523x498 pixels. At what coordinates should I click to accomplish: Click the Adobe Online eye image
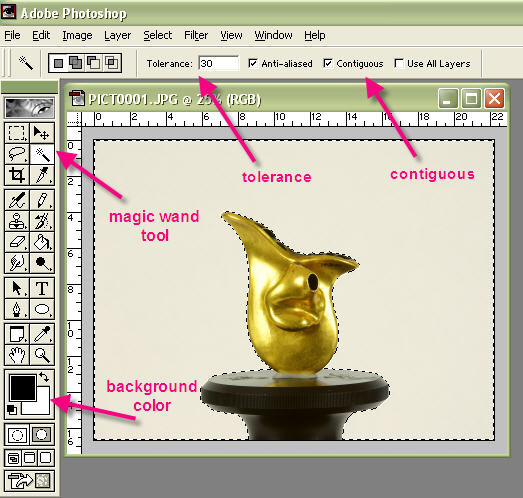pos(29,108)
